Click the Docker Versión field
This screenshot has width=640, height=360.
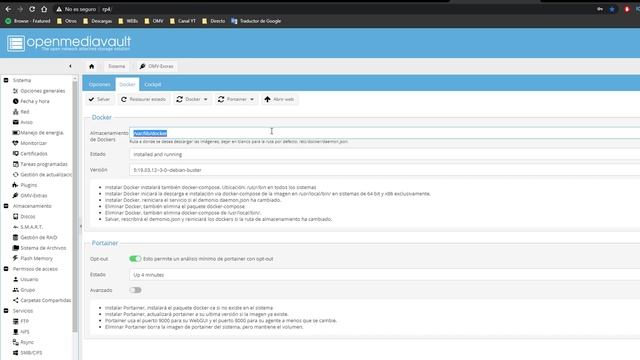coord(384,170)
